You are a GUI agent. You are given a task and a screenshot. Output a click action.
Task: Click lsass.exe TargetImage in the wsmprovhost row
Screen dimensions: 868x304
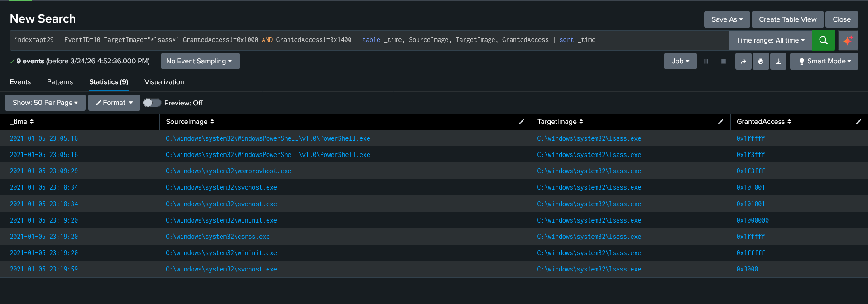(x=589, y=171)
